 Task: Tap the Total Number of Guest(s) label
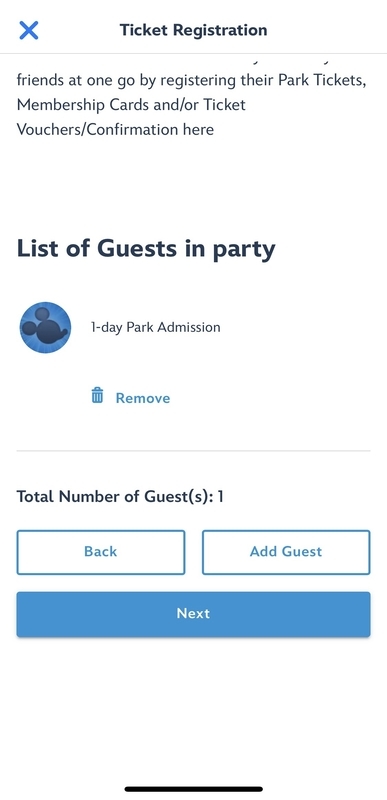pyautogui.click(x=115, y=496)
